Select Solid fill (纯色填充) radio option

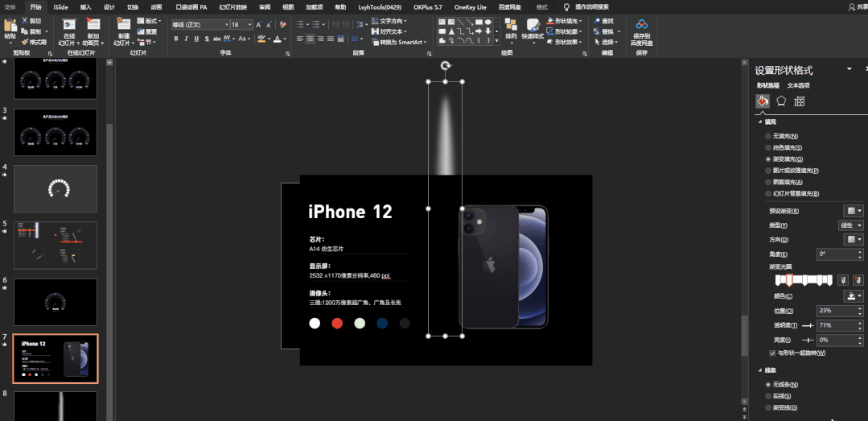pyautogui.click(x=767, y=147)
